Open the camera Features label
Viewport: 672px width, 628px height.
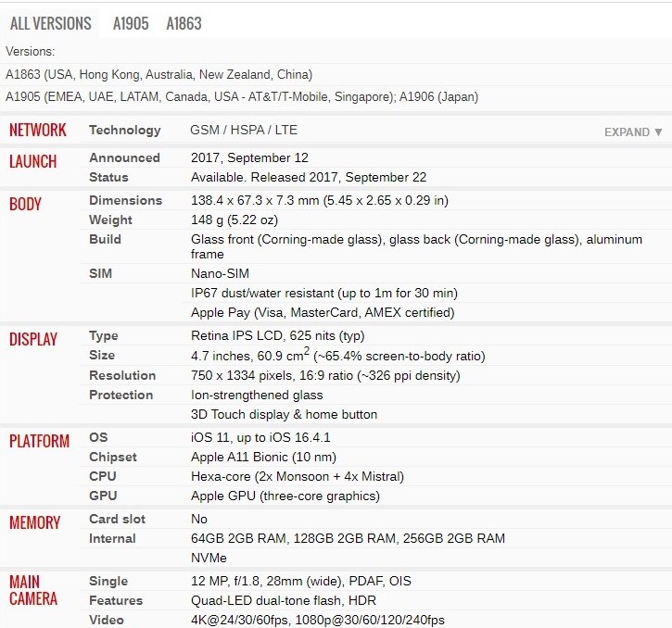pos(116,600)
